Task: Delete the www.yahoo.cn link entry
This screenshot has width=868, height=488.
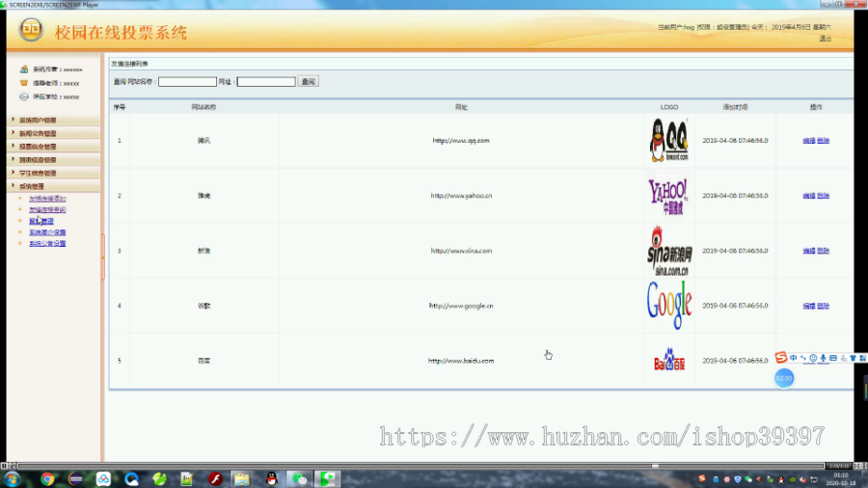Action: point(824,196)
